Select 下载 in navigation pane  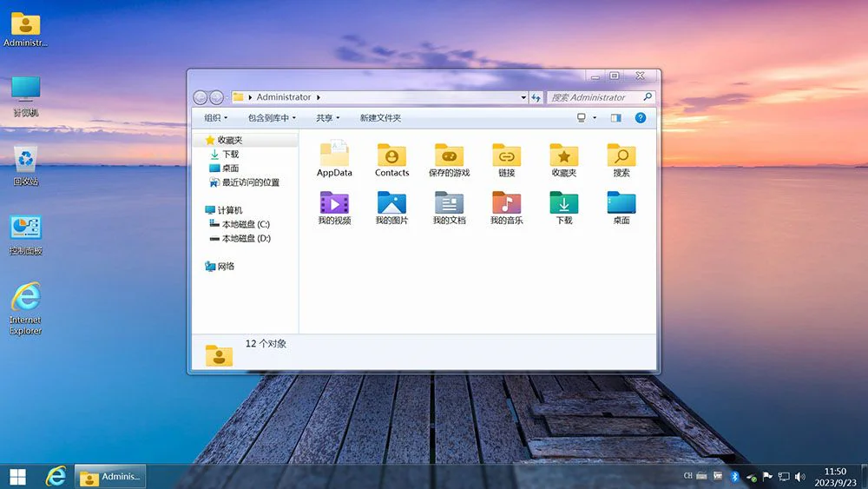224,154
